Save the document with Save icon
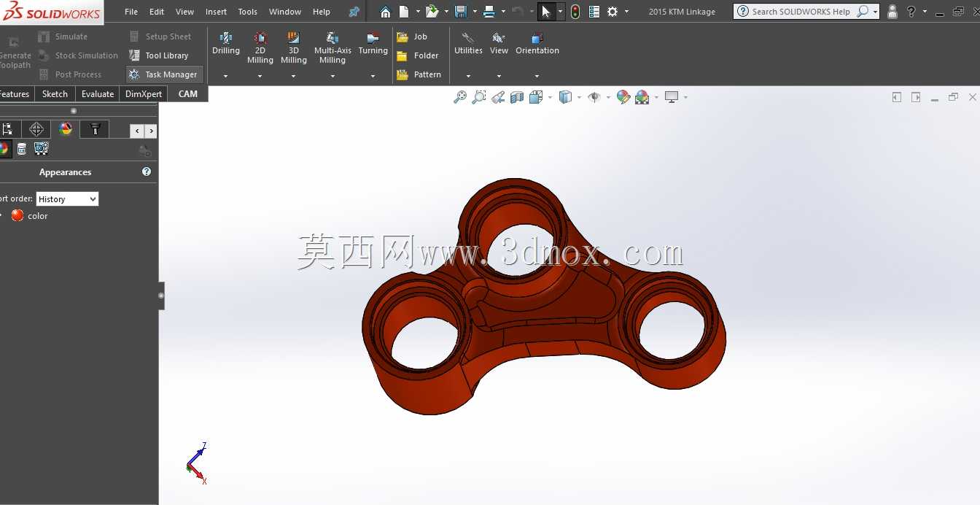The height and width of the screenshot is (505, 980). pyautogui.click(x=461, y=12)
